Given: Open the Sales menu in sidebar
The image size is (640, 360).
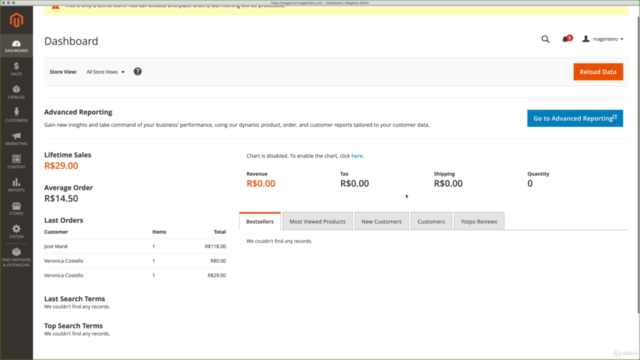Looking at the screenshot, I should point(16,69).
